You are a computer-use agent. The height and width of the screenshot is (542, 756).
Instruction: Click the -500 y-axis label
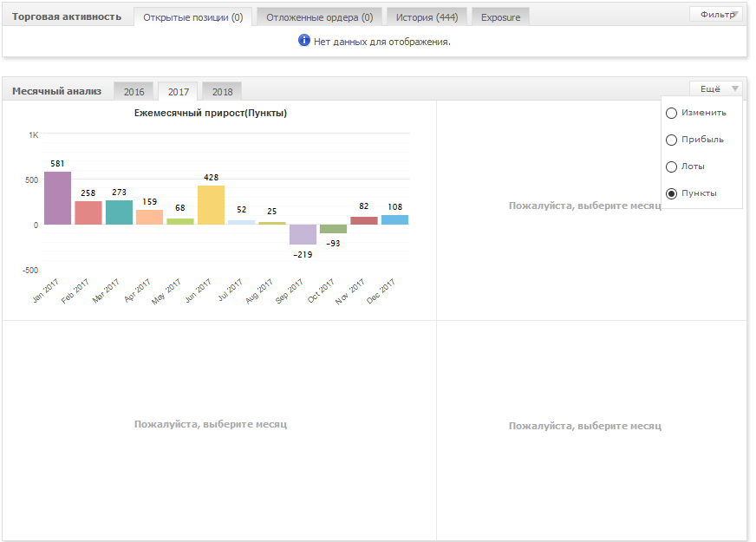pyautogui.click(x=30, y=270)
